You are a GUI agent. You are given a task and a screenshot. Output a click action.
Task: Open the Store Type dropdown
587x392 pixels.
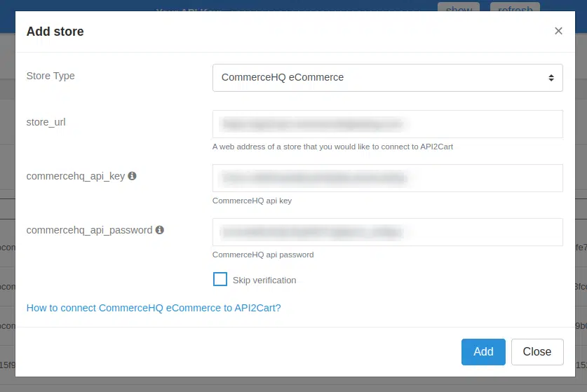(x=387, y=77)
